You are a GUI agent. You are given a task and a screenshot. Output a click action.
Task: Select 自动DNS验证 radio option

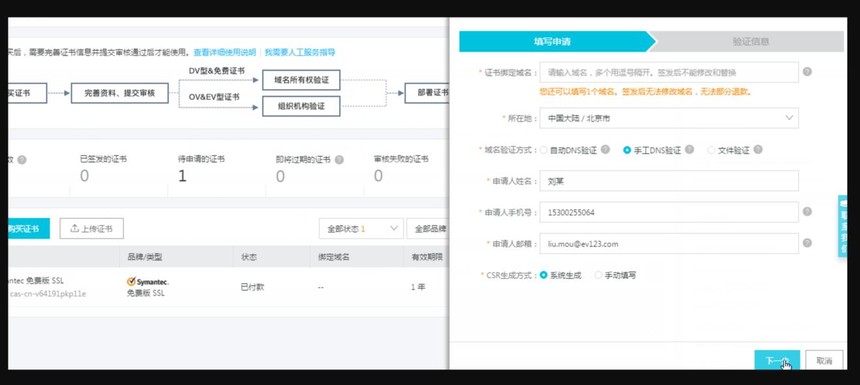pyautogui.click(x=544, y=150)
